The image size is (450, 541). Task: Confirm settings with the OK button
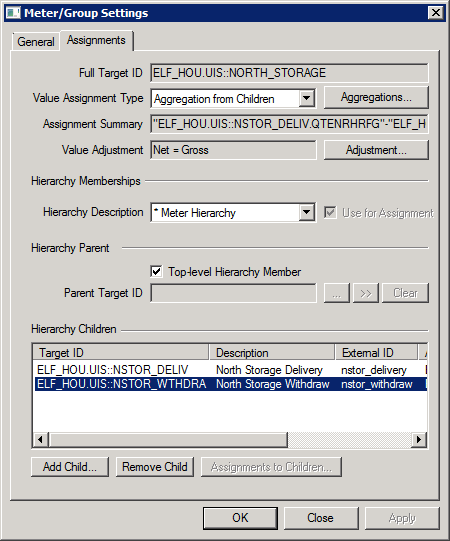pos(240,518)
